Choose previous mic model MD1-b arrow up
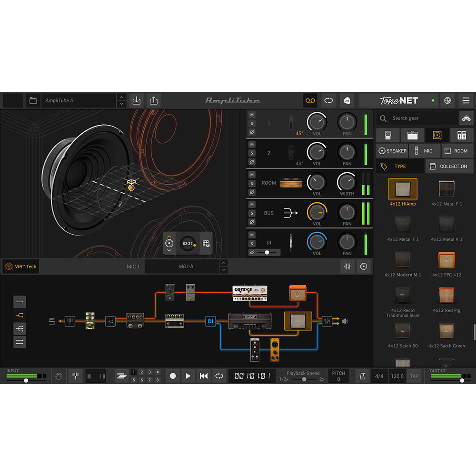 [224, 263]
